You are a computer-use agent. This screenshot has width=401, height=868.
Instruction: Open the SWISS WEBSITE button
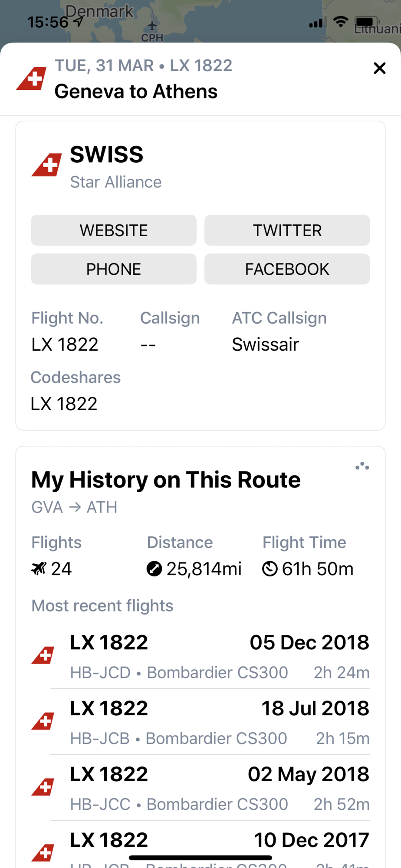tap(114, 230)
